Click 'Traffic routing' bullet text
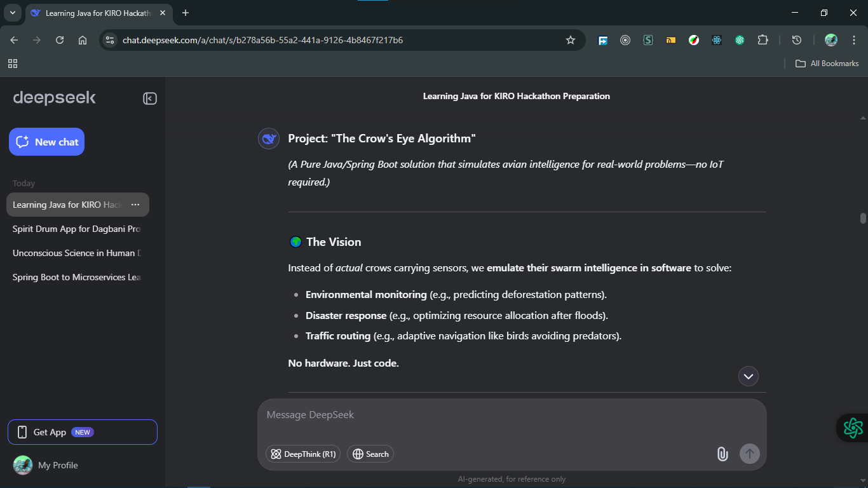The width and height of the screenshot is (868, 488). [x=338, y=336]
